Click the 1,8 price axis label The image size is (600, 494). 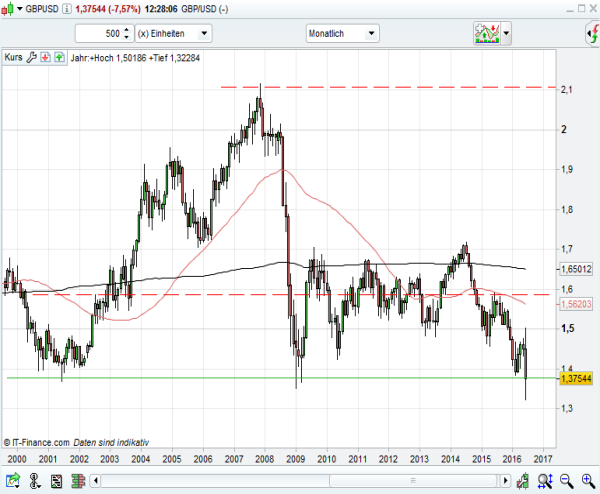pos(566,209)
